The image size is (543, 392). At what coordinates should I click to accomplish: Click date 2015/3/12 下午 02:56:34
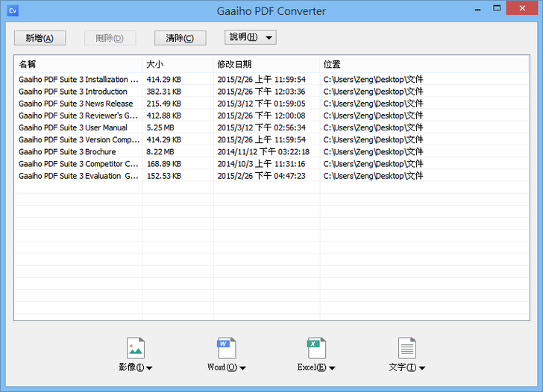262,128
